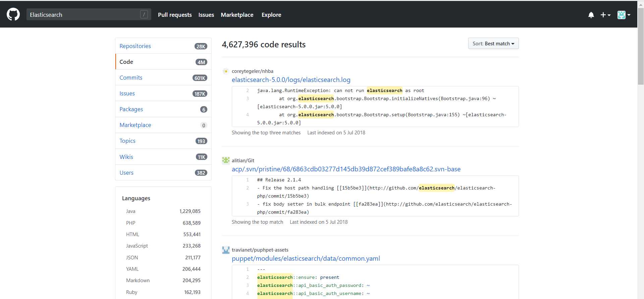Show Topics search results

click(163, 141)
